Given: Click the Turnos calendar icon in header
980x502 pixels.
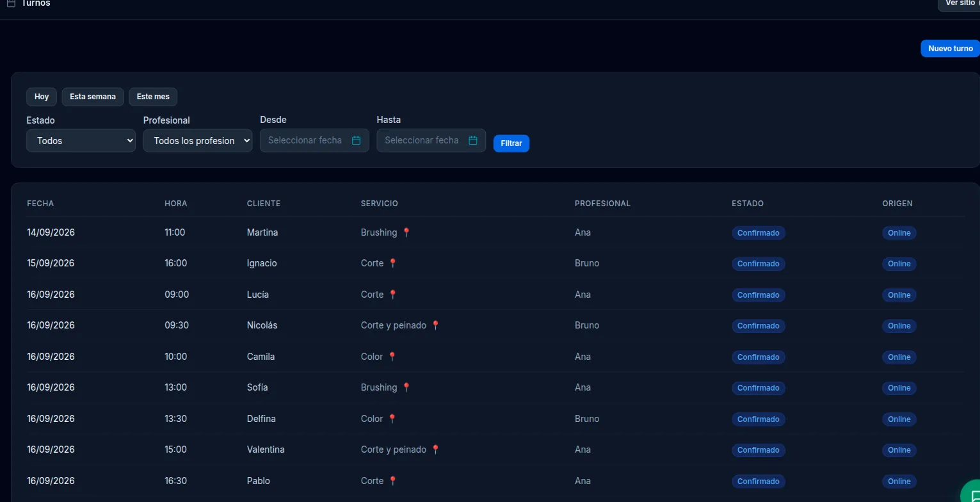Looking at the screenshot, I should [x=11, y=3].
